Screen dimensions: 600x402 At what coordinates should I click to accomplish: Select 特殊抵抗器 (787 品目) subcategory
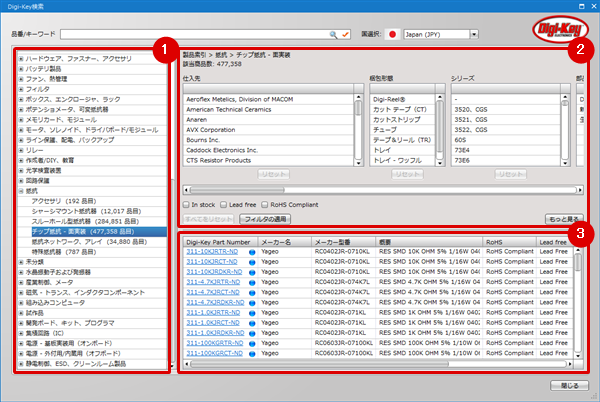pyautogui.click(x=64, y=252)
